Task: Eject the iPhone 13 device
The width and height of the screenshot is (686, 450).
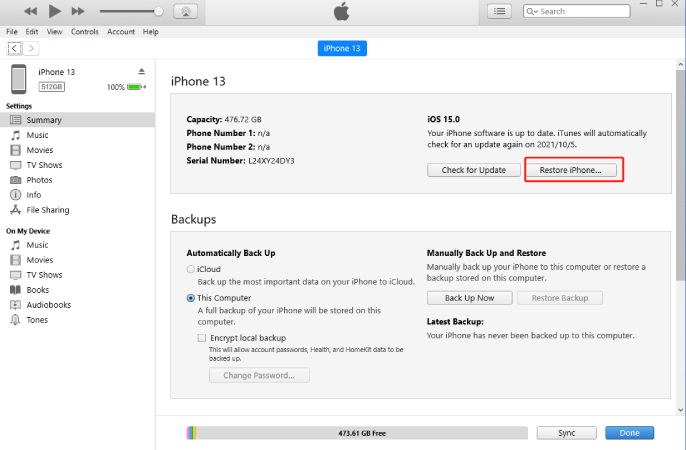Action: (141, 71)
